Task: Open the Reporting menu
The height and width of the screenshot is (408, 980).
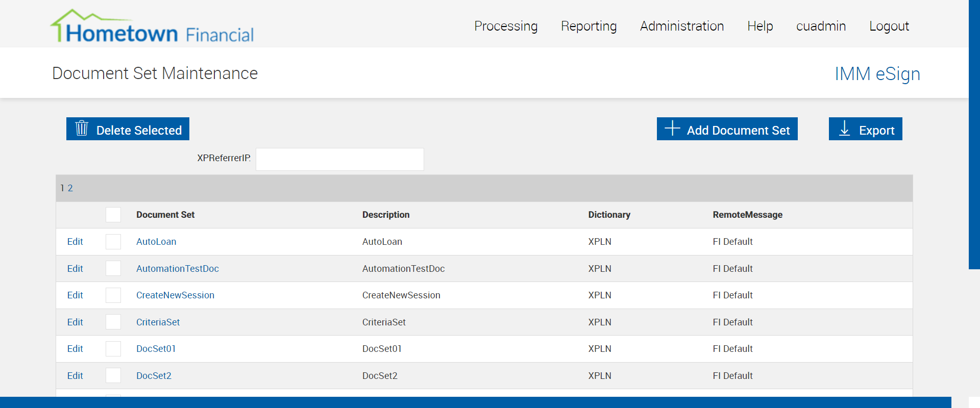Action: (589, 26)
